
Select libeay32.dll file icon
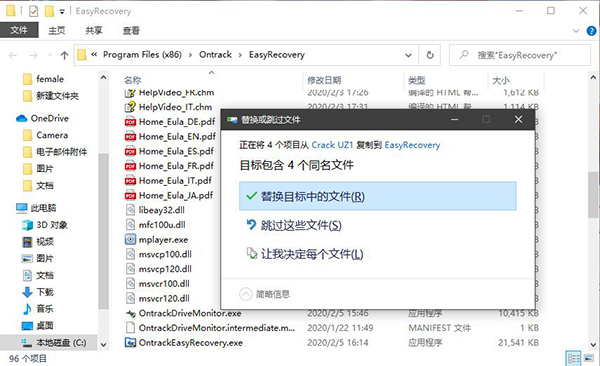tap(130, 210)
